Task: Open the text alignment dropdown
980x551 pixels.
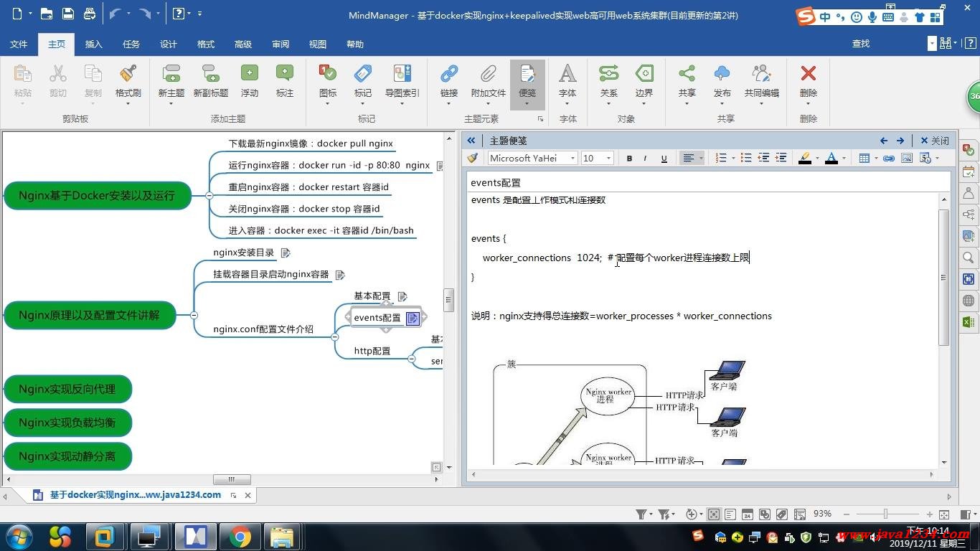Action: pyautogui.click(x=700, y=159)
